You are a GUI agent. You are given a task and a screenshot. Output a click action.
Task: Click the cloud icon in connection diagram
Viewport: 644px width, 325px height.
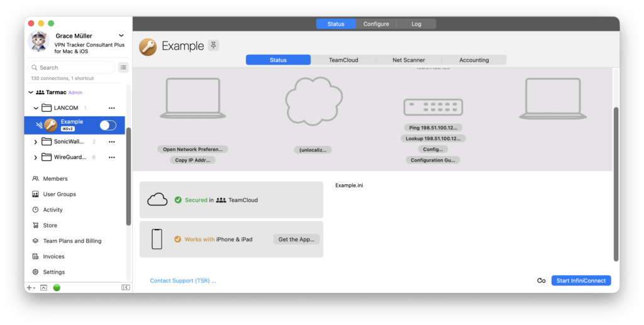click(314, 101)
